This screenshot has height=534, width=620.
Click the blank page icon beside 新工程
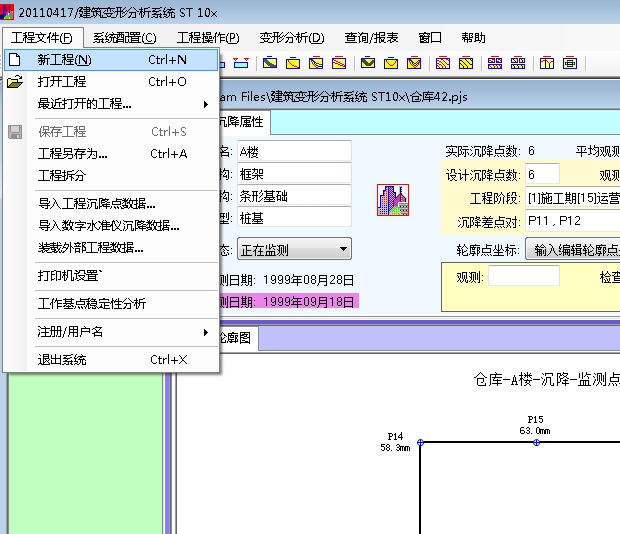coord(15,60)
